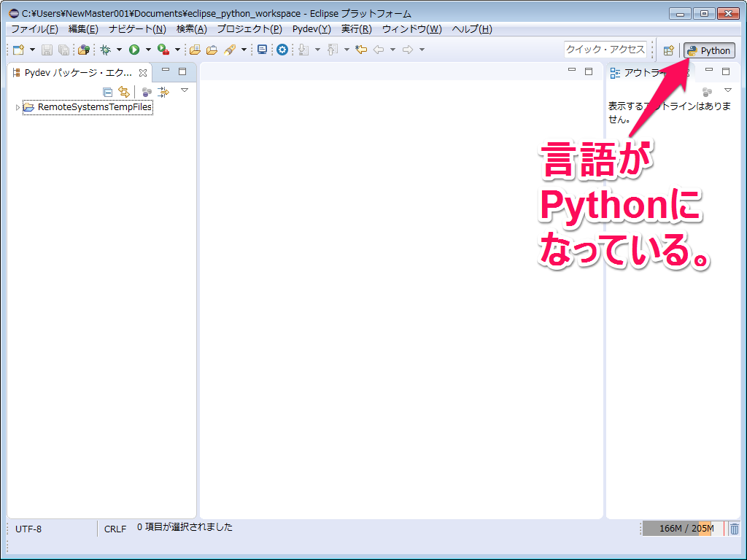Expand the RemoteSystemsTempFiles project node

coord(17,106)
